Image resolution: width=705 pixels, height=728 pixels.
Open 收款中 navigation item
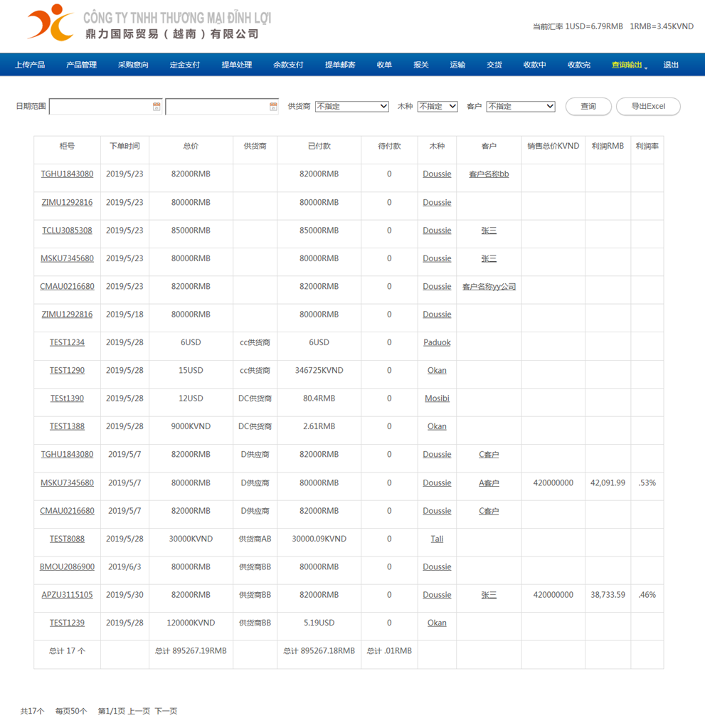(535, 65)
